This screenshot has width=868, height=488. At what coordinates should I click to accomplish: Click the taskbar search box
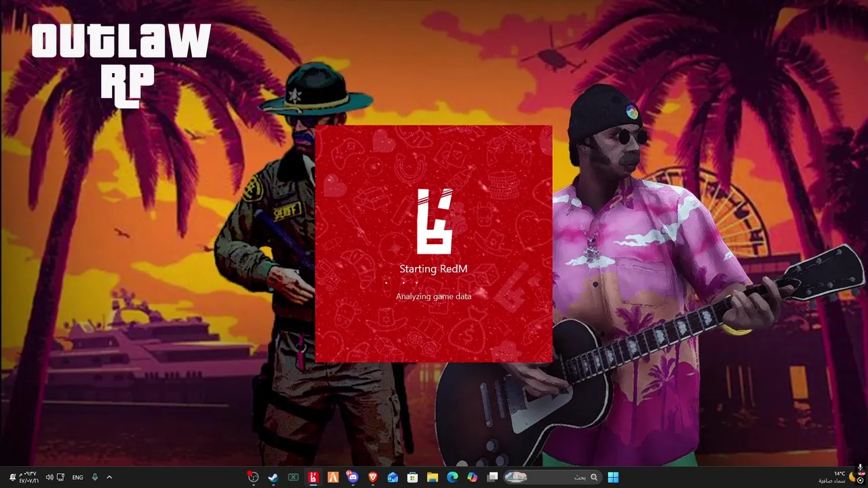pos(553,477)
